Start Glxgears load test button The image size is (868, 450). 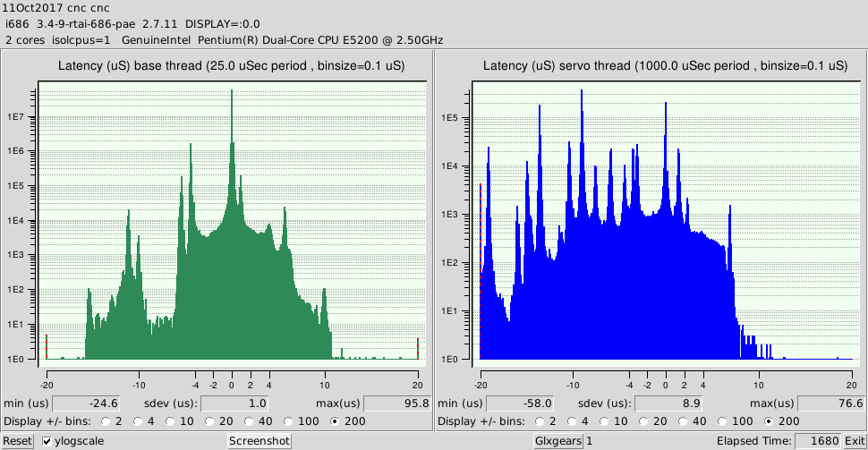point(558,441)
